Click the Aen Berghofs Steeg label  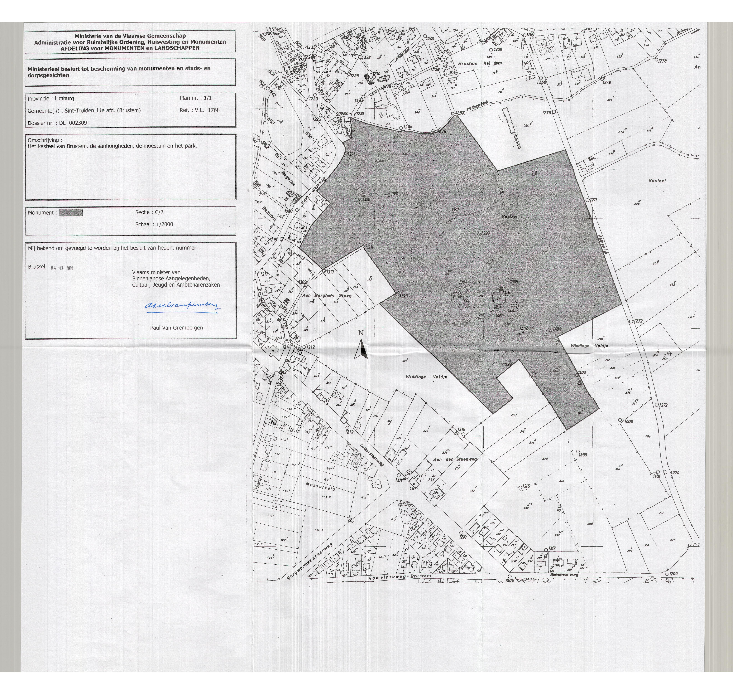tap(327, 295)
